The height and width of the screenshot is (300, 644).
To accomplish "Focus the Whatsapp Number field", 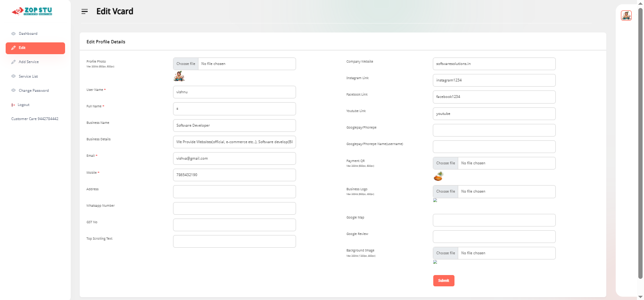I will (x=234, y=208).
